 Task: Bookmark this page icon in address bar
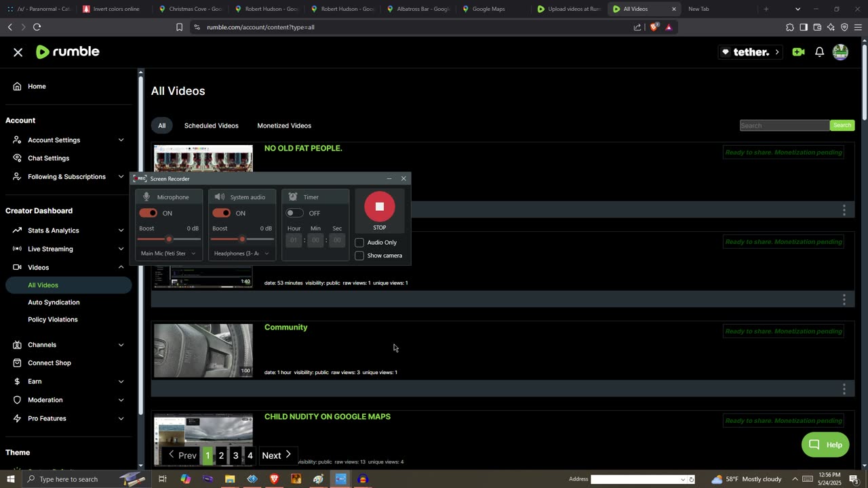pyautogui.click(x=179, y=27)
